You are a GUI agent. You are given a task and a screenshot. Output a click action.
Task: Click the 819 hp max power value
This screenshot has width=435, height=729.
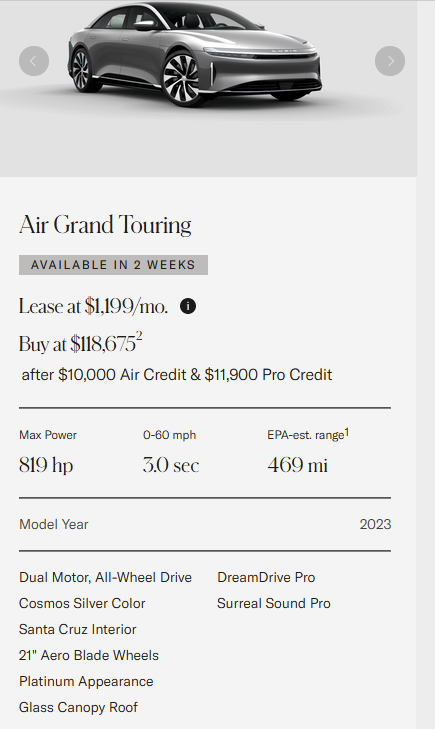[x=46, y=465]
